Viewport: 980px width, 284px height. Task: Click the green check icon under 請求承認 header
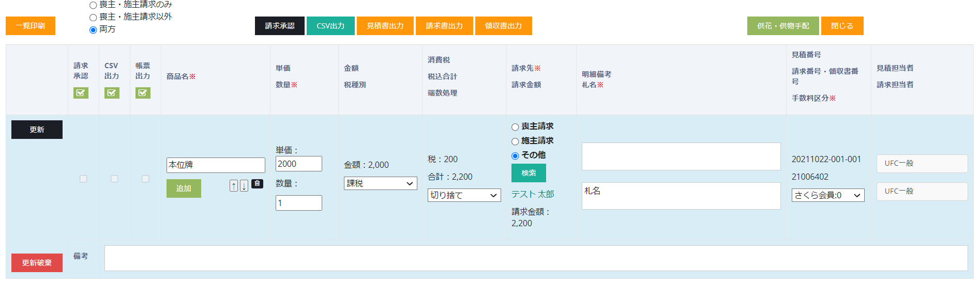(x=81, y=93)
